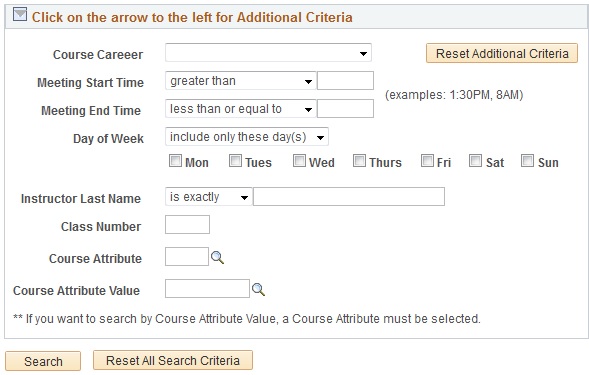
Task: Open the Course Attribute Value lookup magnifier
Action: (258, 290)
